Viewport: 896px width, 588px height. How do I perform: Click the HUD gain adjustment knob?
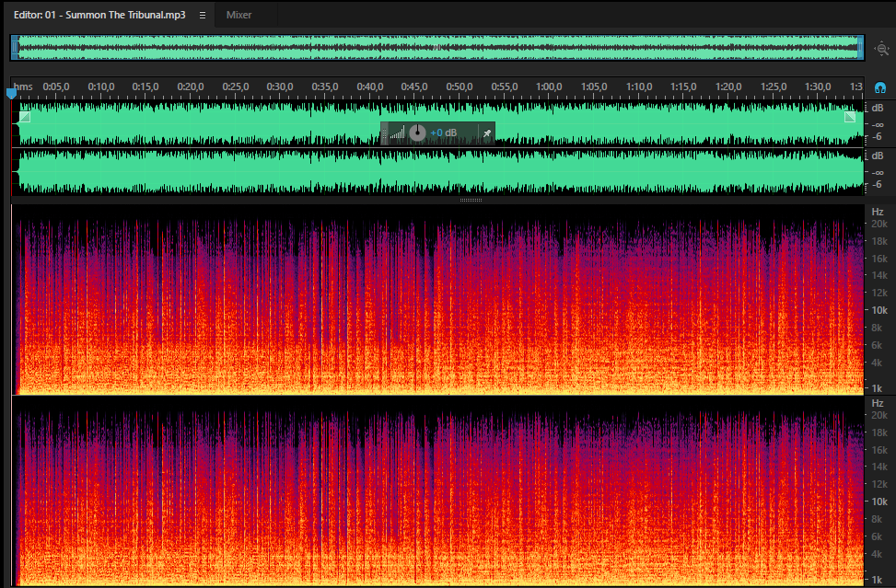[418, 133]
